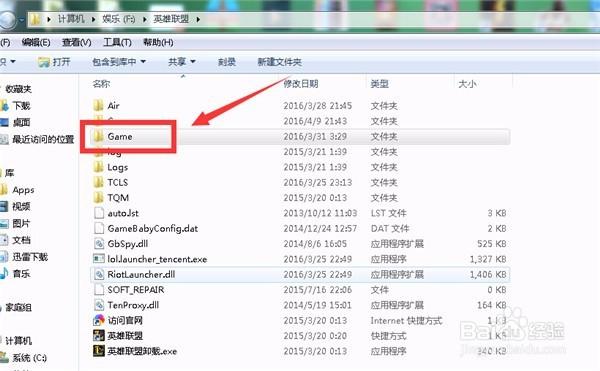Open 视频 library in sidebar
Screen dimensions: 600x371
(21, 207)
